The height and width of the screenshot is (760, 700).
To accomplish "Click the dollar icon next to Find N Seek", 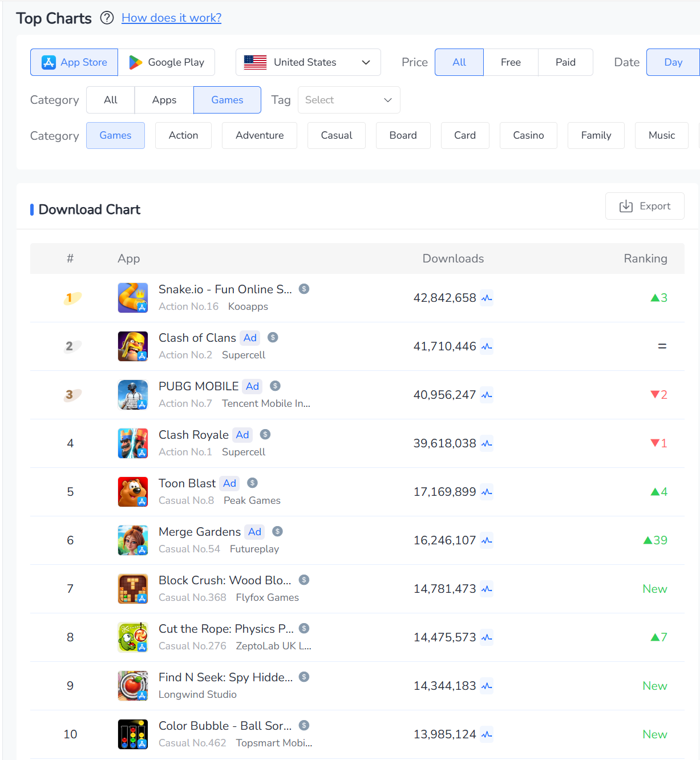I will coord(304,677).
